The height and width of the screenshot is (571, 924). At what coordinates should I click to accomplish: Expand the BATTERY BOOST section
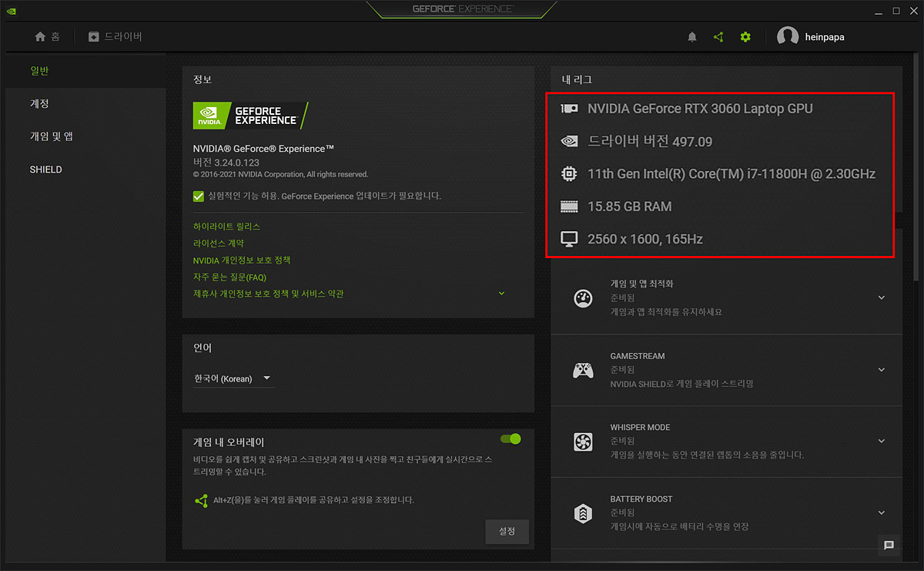882,512
